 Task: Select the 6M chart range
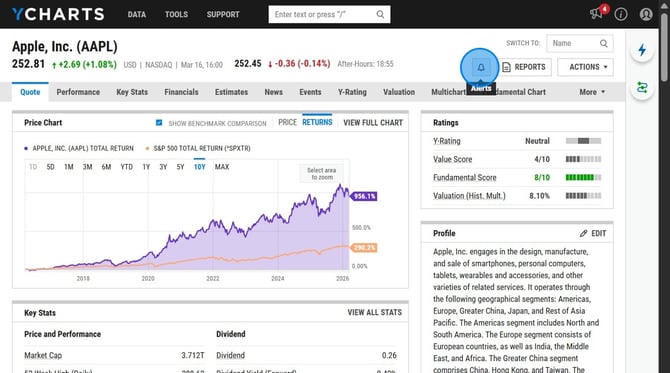(x=106, y=167)
